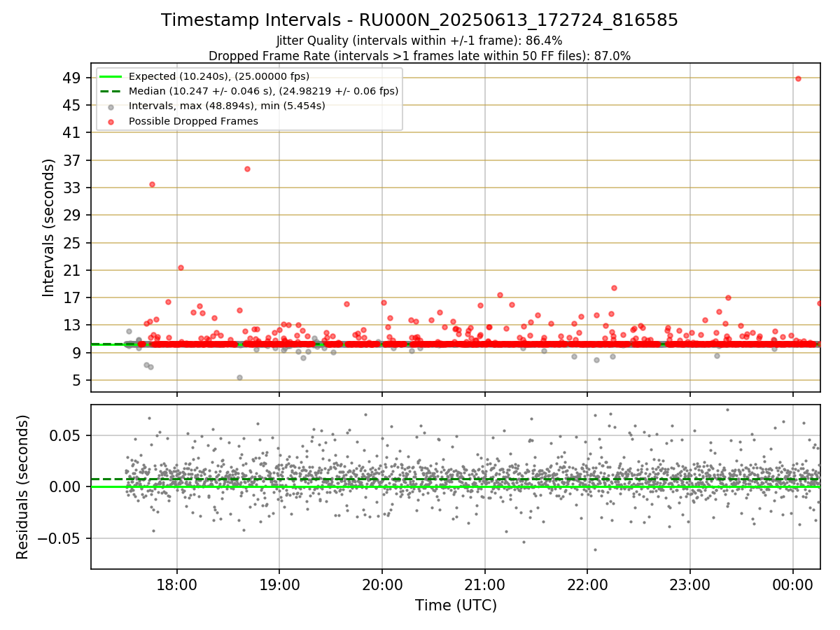Screen dimensions: 840x630
Task: Click the '21' y-axis tick label
Action: tap(73, 270)
